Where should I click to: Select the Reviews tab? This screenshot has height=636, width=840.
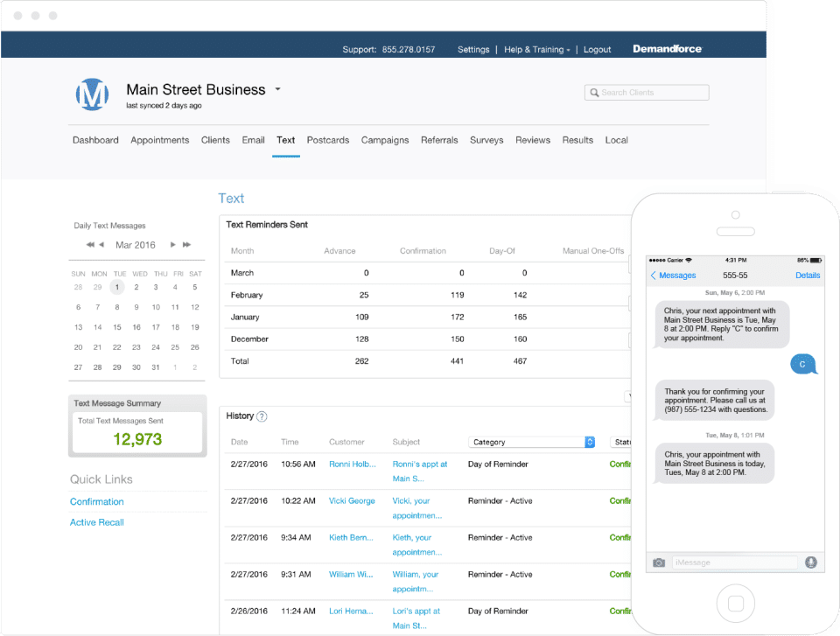point(532,140)
